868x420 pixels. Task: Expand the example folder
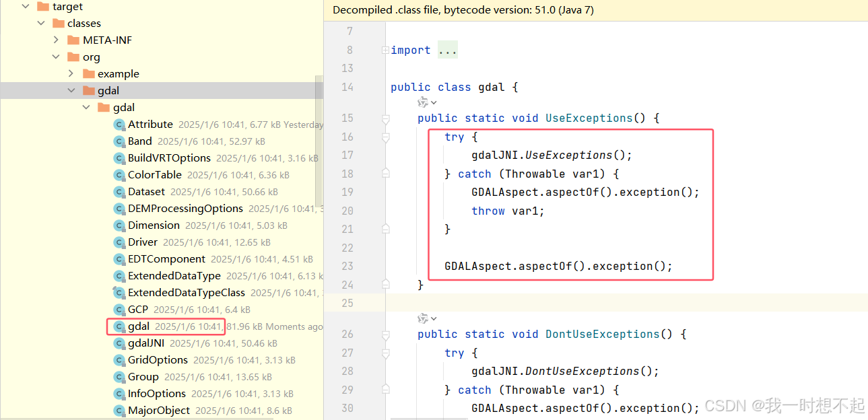coord(71,73)
